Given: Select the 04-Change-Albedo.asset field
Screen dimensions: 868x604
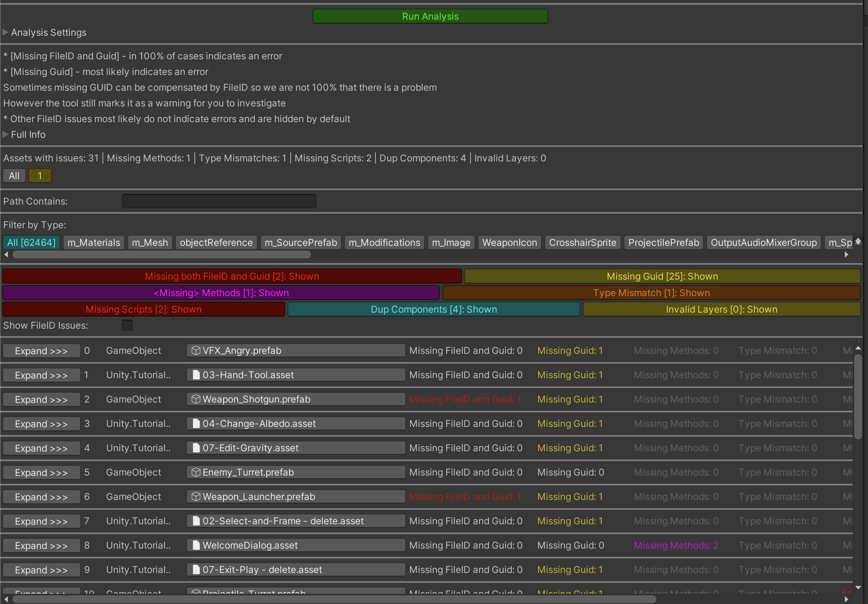Looking at the screenshot, I should coord(296,423).
